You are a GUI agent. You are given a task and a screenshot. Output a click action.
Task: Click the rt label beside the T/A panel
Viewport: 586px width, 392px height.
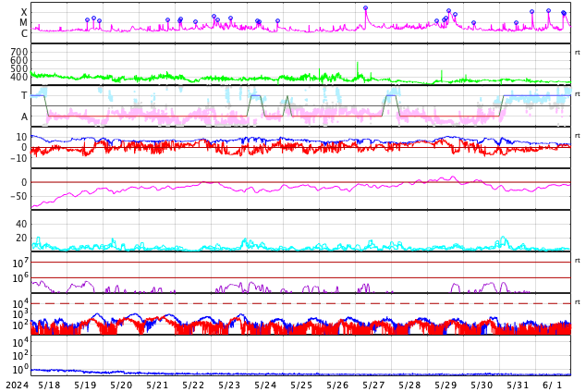click(578, 94)
